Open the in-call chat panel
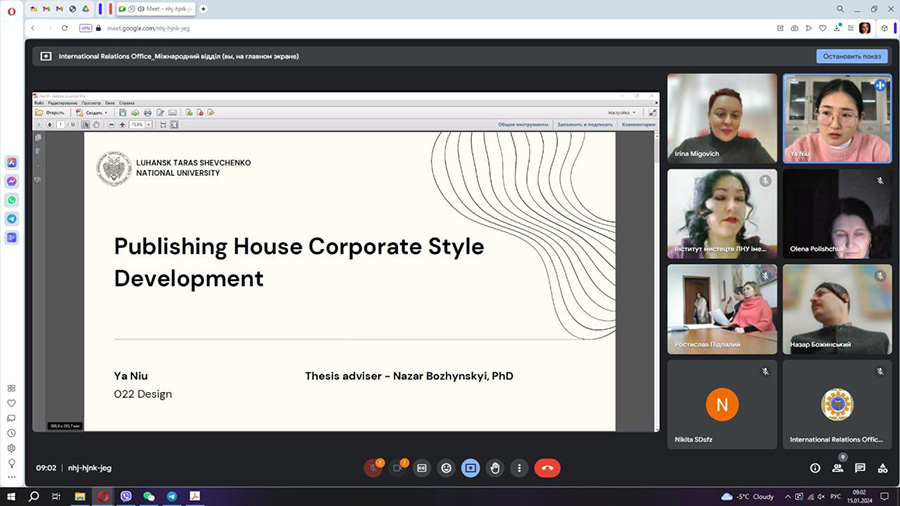 tap(860, 467)
